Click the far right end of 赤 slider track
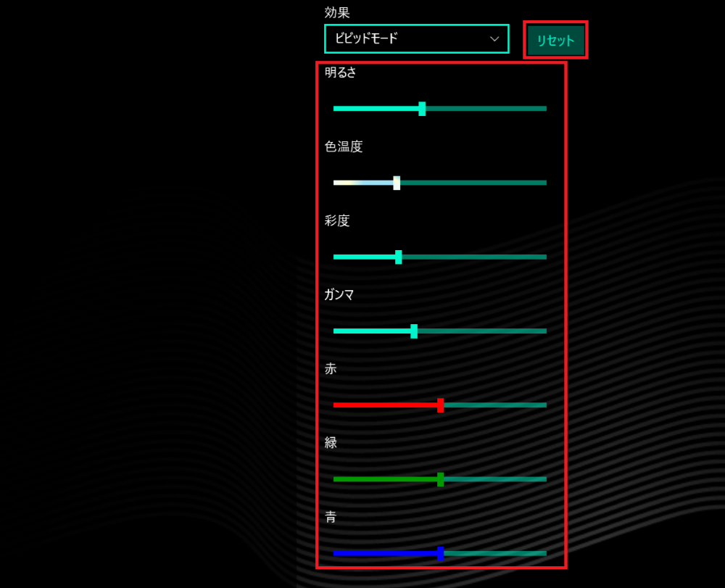 [544, 405]
